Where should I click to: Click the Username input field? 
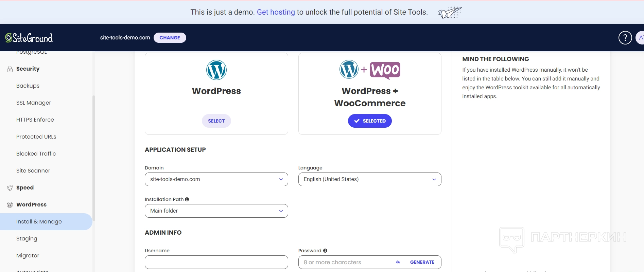tap(216, 262)
